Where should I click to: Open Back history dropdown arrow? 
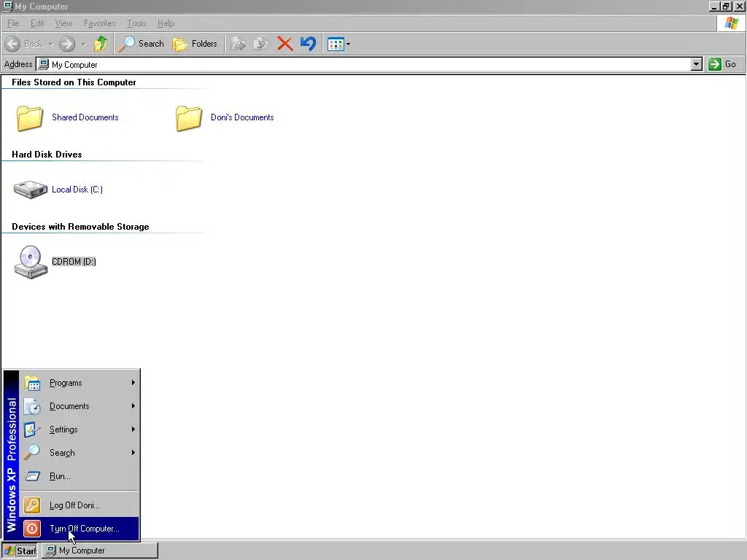coord(50,44)
